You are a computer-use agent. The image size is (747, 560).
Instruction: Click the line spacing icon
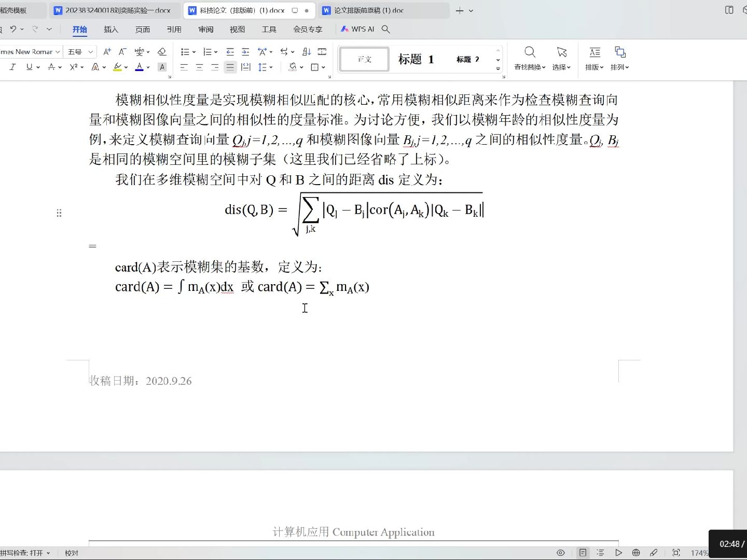[x=262, y=67]
